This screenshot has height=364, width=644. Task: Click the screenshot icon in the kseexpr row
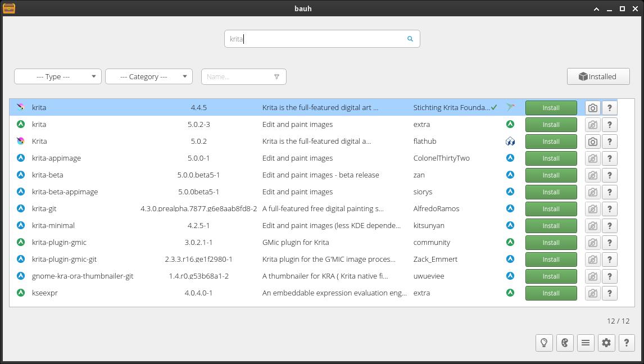[593, 293]
